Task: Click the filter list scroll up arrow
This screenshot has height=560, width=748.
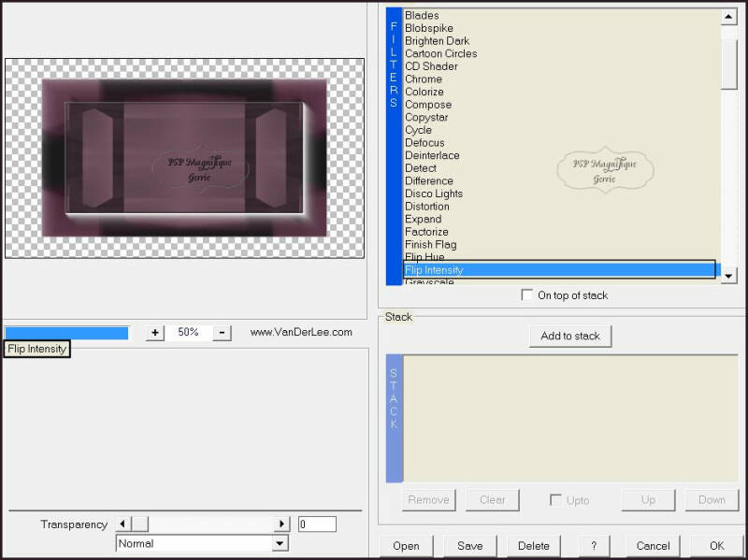Action: pos(728,17)
